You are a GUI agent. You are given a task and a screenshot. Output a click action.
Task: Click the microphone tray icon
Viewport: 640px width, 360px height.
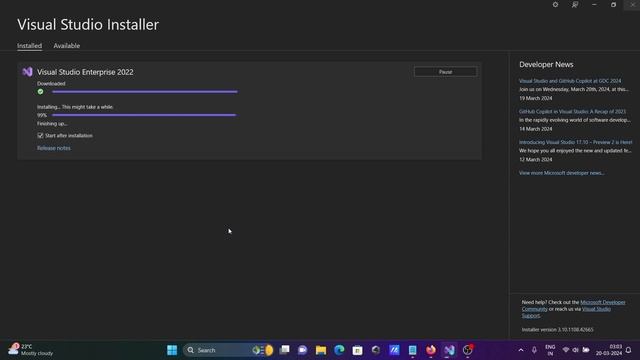[x=534, y=350]
